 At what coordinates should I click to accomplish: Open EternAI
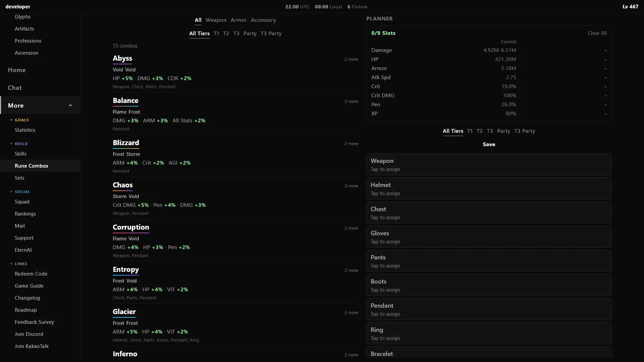pyautogui.click(x=23, y=250)
